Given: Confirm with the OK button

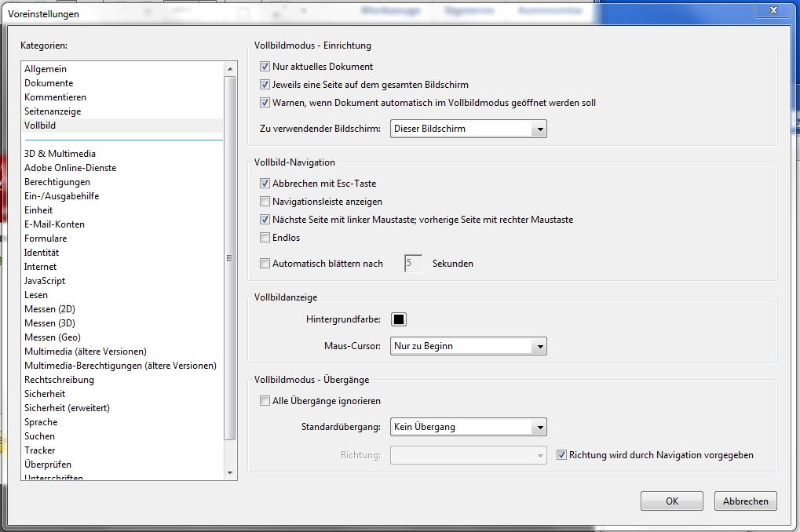Looking at the screenshot, I should coord(672,501).
